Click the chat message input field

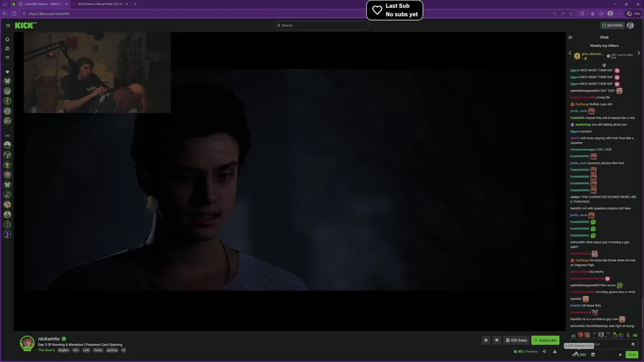tap(604, 344)
